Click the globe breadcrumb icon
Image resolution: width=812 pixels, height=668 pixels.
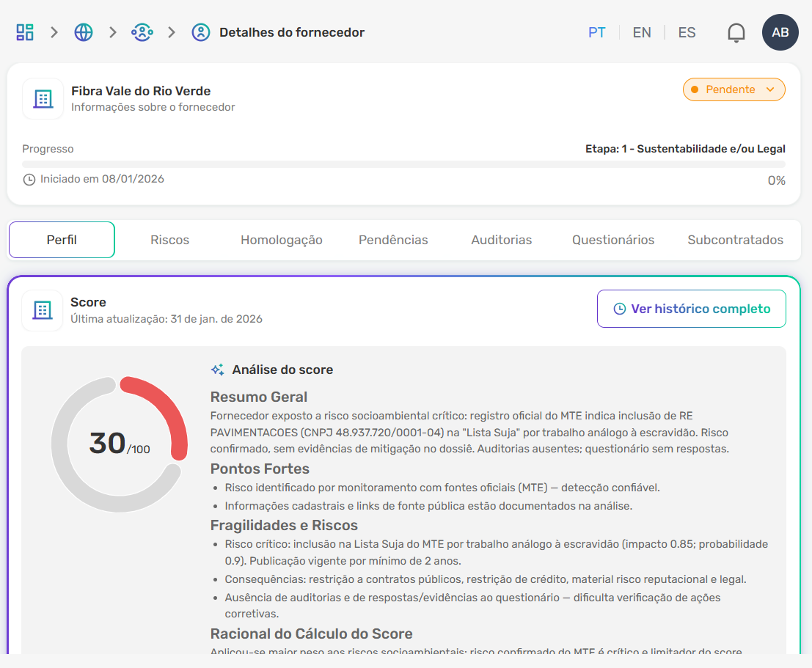(x=84, y=32)
